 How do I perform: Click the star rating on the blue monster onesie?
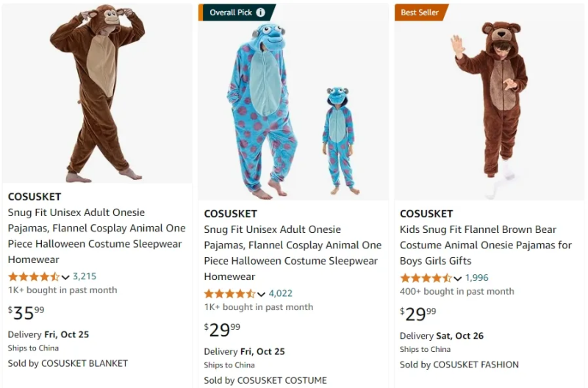tap(229, 294)
